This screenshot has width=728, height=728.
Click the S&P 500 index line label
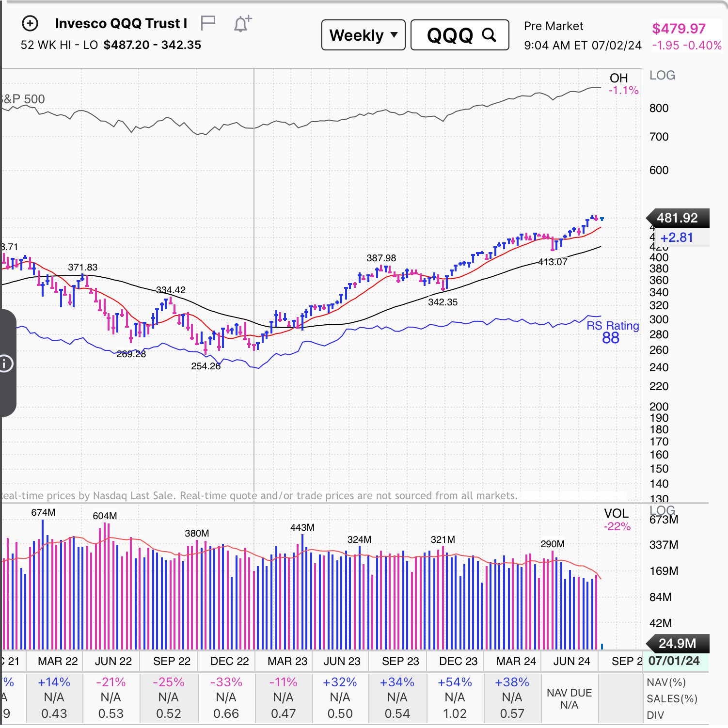(x=23, y=99)
